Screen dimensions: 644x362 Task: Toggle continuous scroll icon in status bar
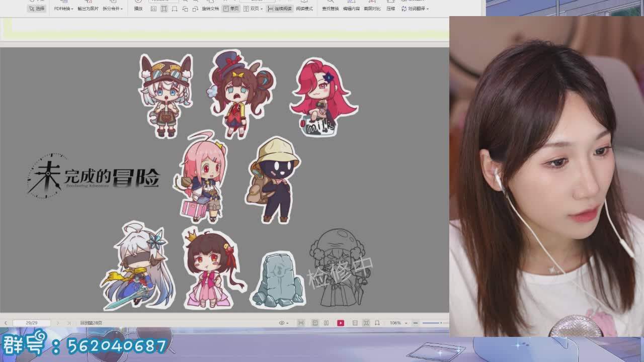(301, 323)
